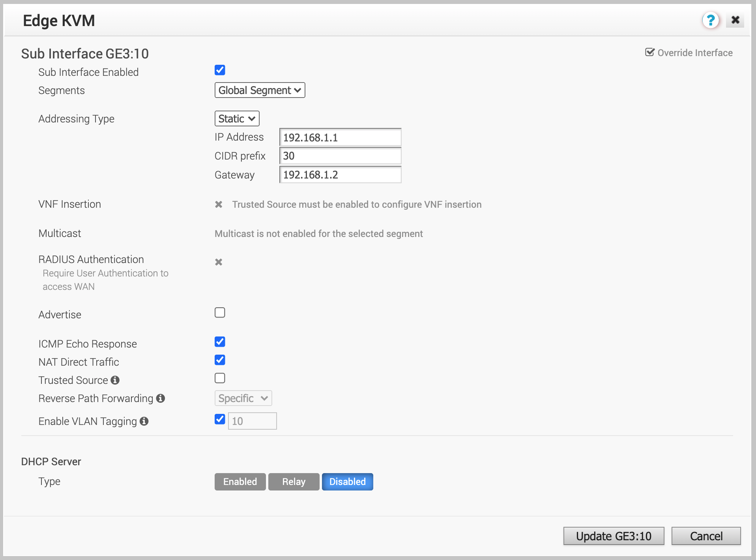Cancel the sub interface changes

[706, 536]
